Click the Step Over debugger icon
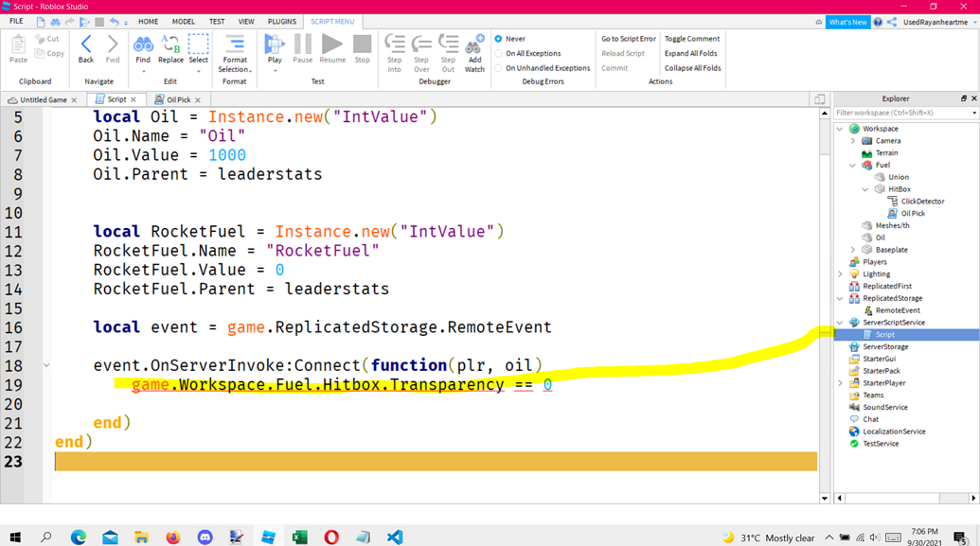The height and width of the screenshot is (546, 980). click(x=420, y=47)
